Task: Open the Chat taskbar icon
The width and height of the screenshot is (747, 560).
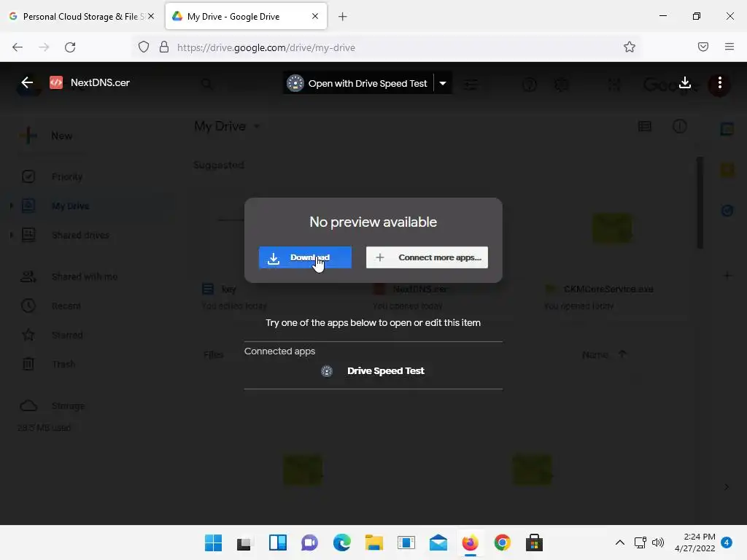Action: point(309,542)
